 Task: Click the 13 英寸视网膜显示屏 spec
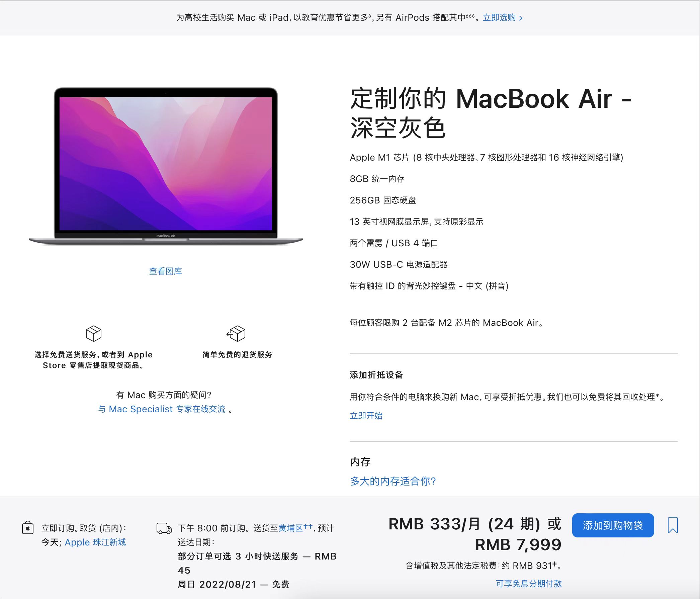(x=417, y=222)
